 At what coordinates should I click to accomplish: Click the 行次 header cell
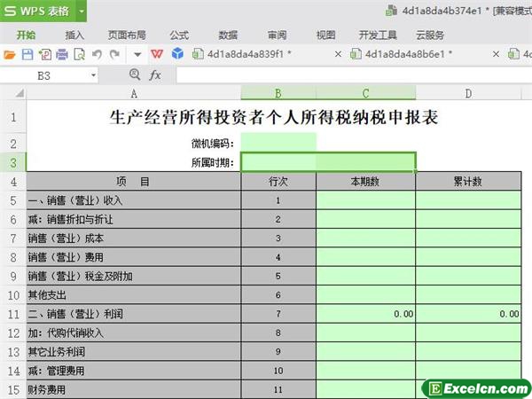pos(278,182)
